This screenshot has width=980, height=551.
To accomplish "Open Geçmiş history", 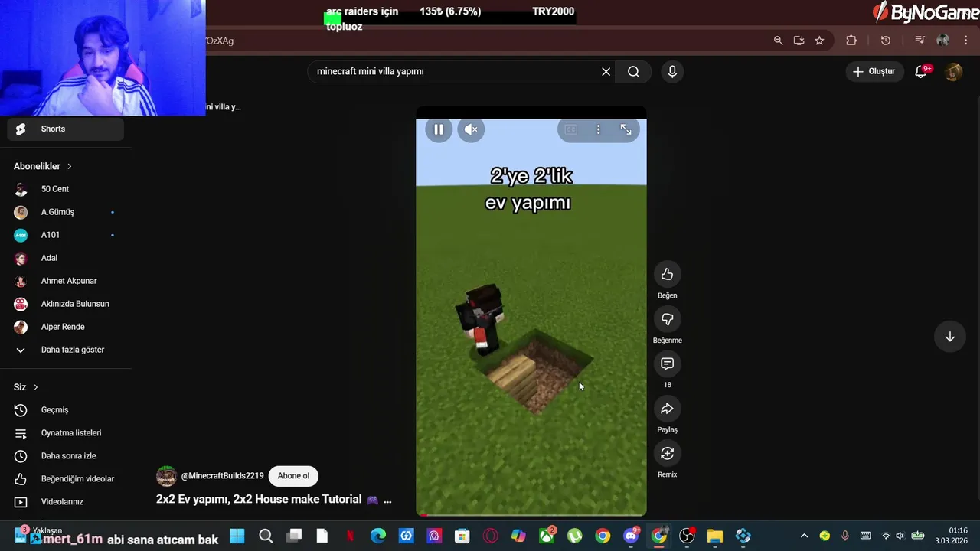I will coord(66,410).
